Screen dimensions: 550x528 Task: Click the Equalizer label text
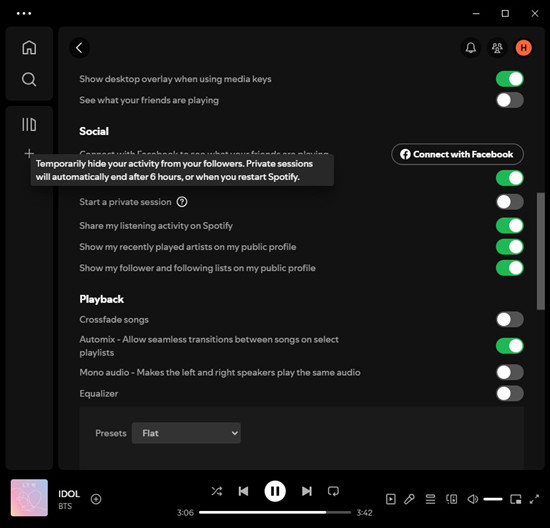click(99, 394)
